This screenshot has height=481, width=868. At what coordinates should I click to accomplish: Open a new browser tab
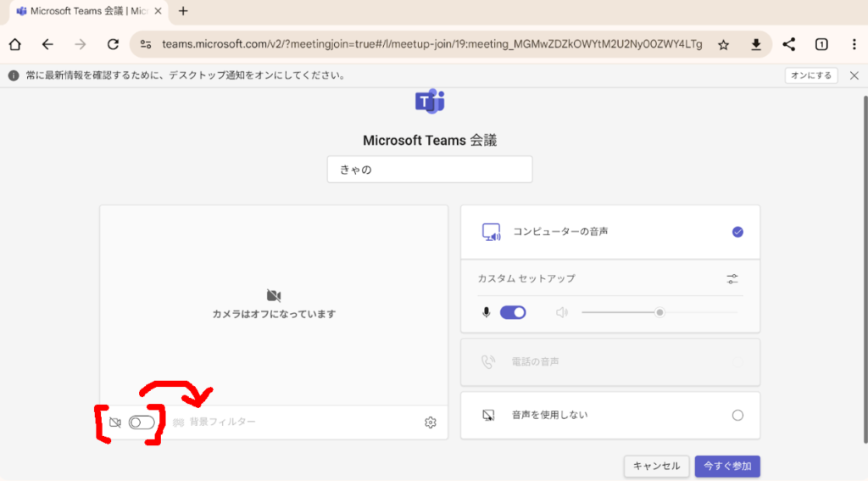[x=183, y=11]
